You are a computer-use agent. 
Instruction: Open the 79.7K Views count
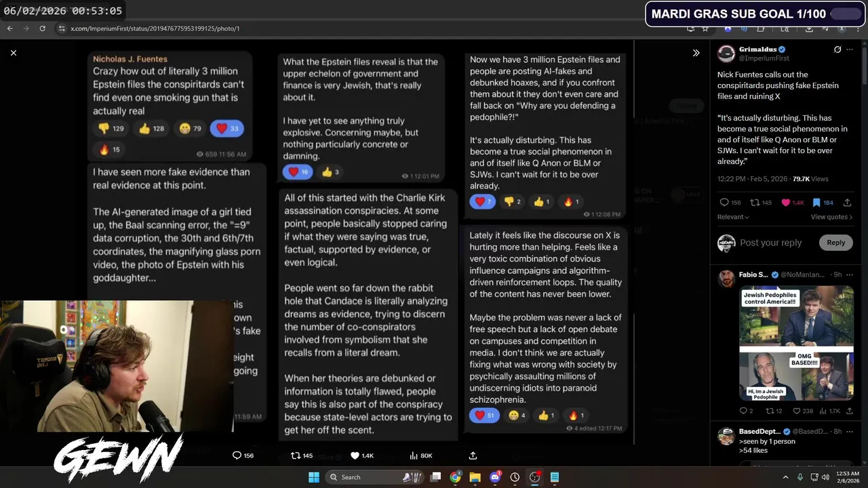810,179
